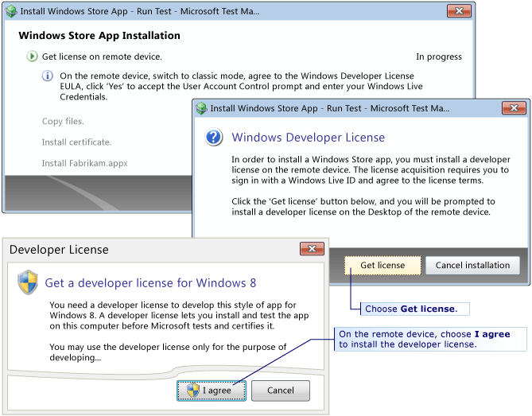
Task: Click the I agree button
Action: [212, 391]
